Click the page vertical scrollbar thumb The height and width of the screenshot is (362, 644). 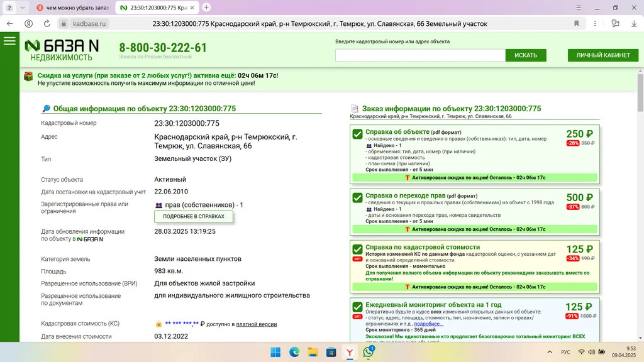pyautogui.click(x=640, y=93)
